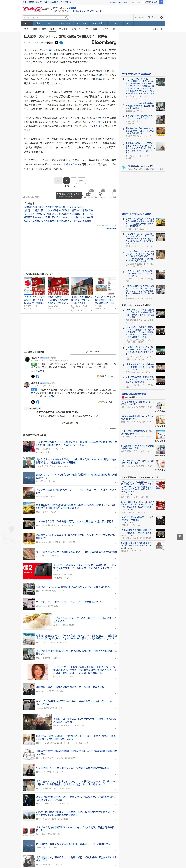Open the comment count 312 bubble icon
Screen dimensions: 186x868
click(43, 43)
